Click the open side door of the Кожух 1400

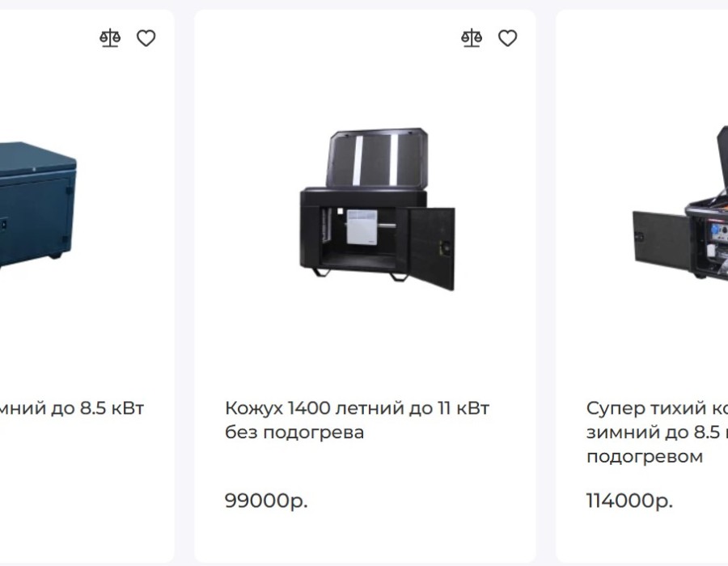[432, 248]
